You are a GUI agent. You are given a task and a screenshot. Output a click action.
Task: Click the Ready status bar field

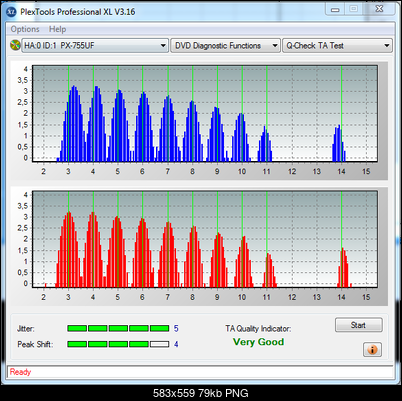click(200, 372)
